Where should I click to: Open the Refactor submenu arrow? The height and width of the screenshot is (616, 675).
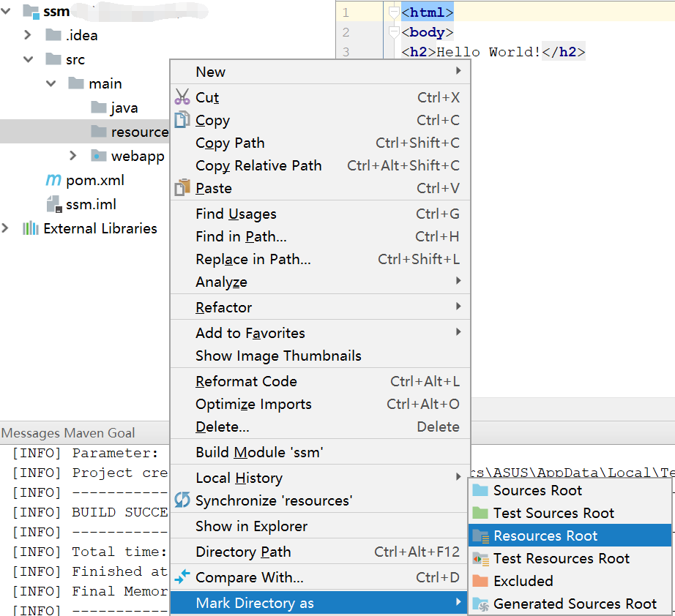click(458, 307)
